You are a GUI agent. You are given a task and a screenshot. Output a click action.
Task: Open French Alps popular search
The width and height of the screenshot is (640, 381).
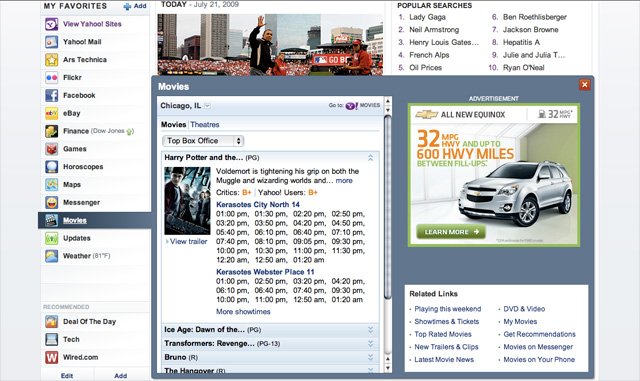[429, 55]
